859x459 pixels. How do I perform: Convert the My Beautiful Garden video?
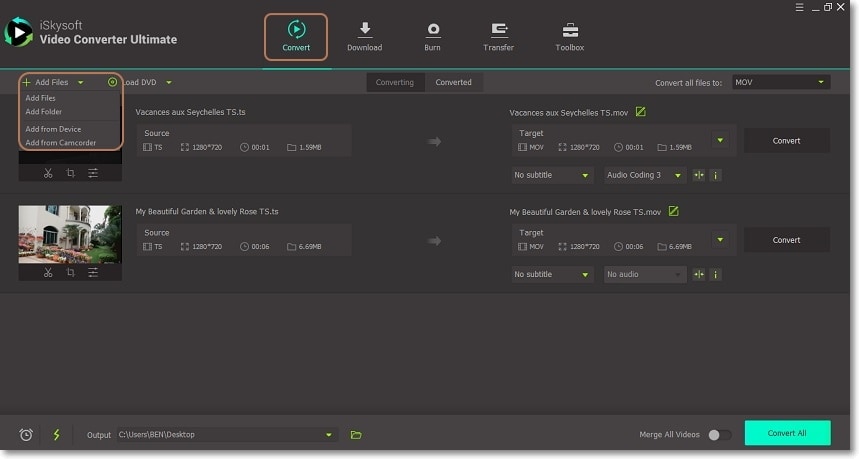click(x=787, y=240)
